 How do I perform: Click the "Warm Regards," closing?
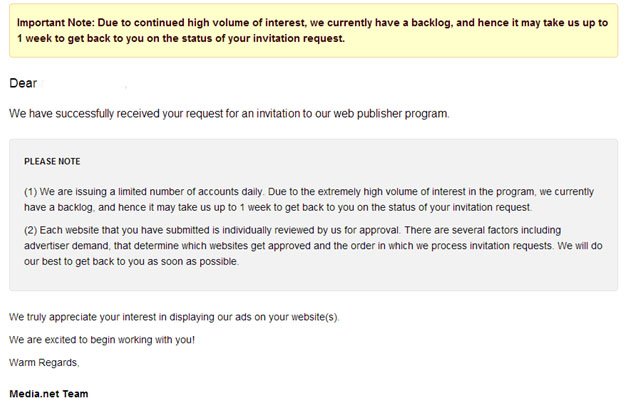44,363
